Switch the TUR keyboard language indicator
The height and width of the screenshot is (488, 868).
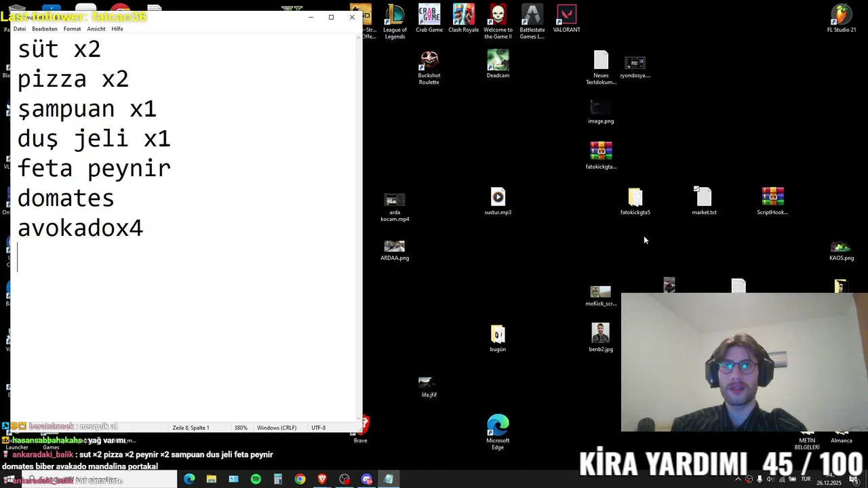(x=806, y=479)
